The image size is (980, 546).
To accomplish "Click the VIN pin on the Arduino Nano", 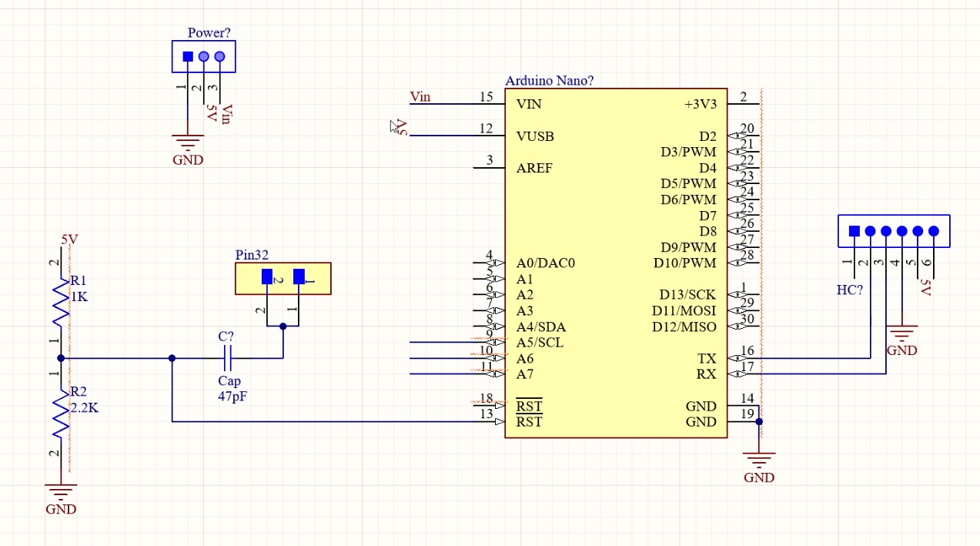I will click(x=529, y=104).
